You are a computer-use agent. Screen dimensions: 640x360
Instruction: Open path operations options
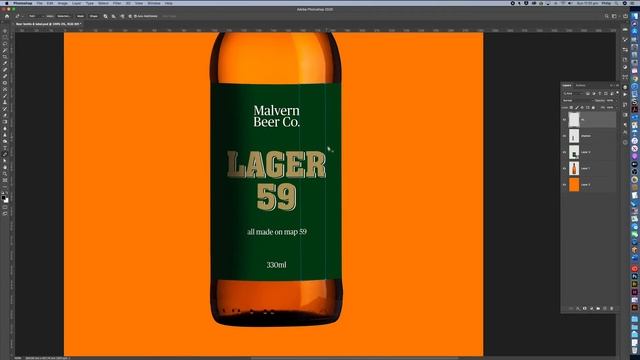(x=105, y=16)
